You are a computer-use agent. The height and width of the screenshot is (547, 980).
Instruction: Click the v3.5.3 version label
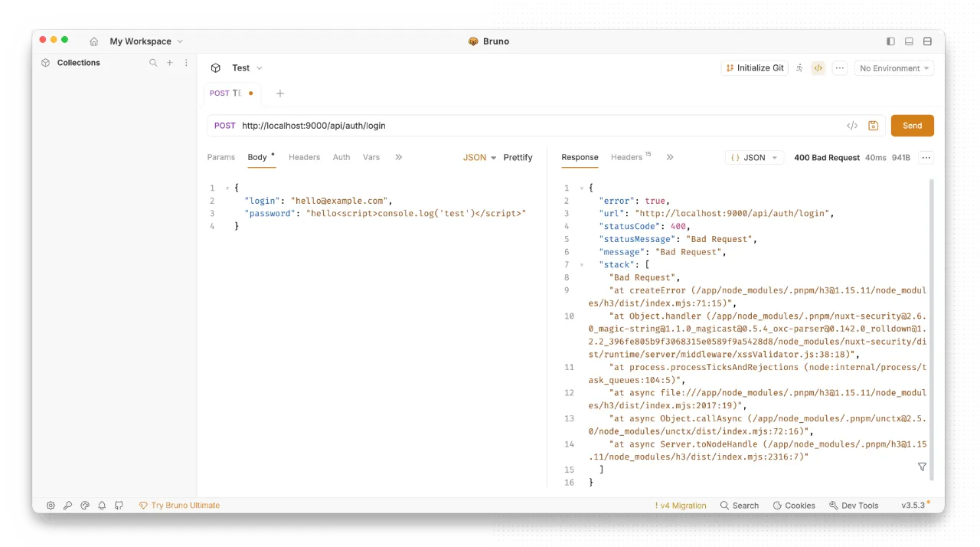(x=914, y=506)
